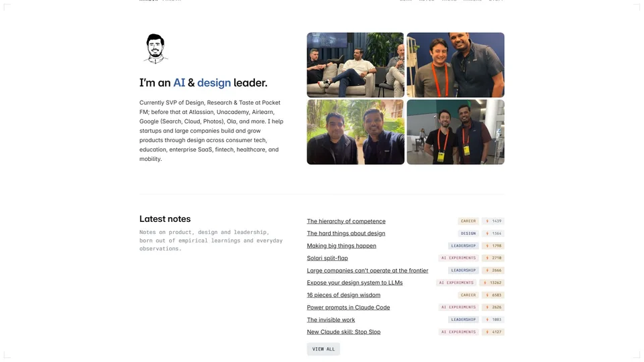Click the lightning icon beside 6583
Image resolution: width=644 pixels, height=362 pixels.
coord(487,295)
